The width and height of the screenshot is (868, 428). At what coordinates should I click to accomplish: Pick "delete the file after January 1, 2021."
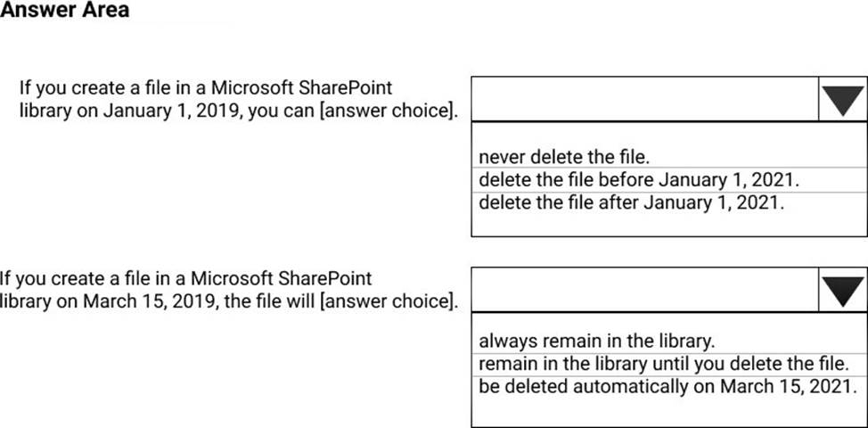pyautogui.click(x=632, y=202)
